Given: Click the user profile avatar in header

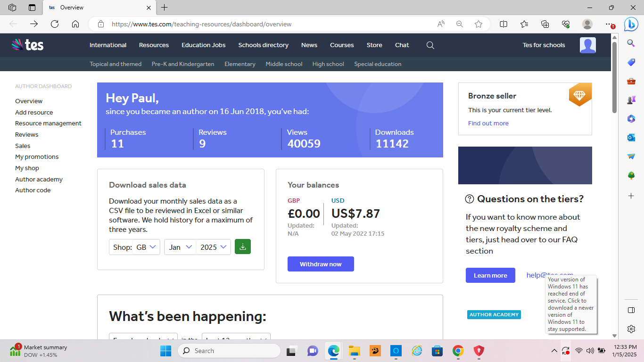Looking at the screenshot, I should [x=587, y=45].
